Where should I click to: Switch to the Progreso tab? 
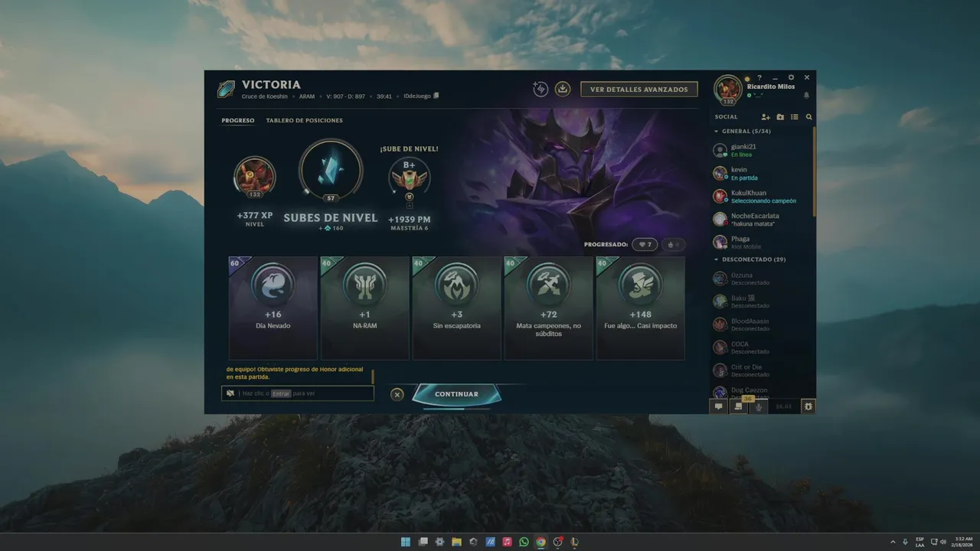(x=238, y=120)
